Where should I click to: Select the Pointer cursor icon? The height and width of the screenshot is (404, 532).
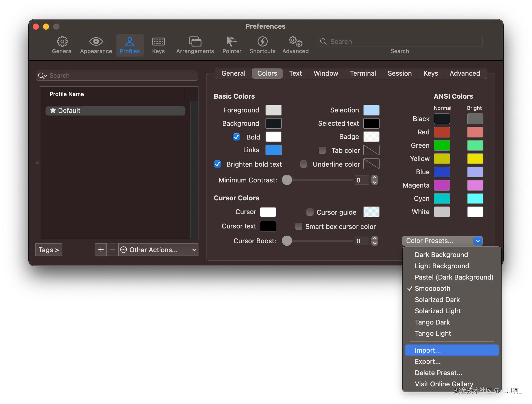232,42
